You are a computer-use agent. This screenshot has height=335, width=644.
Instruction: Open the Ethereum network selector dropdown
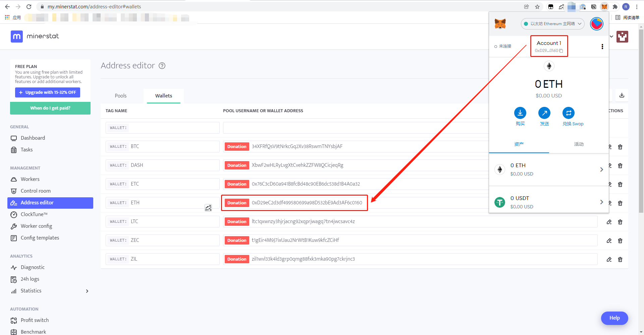[x=553, y=24]
